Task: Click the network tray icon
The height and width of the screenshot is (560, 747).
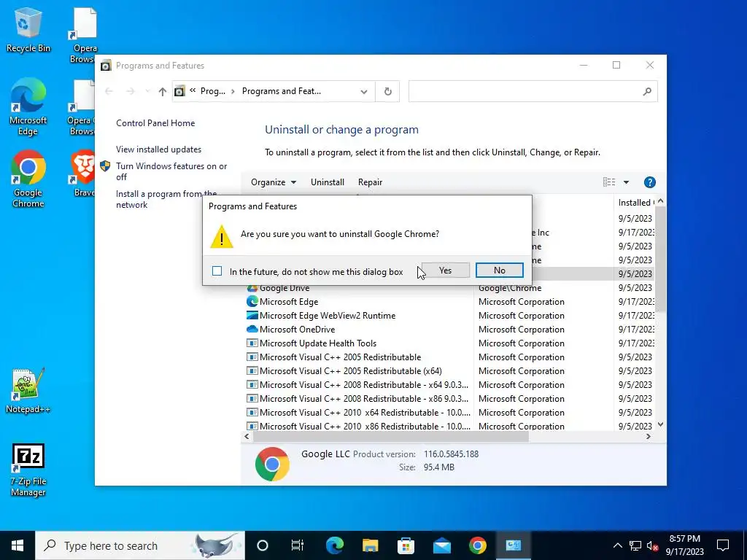Action: click(635, 545)
